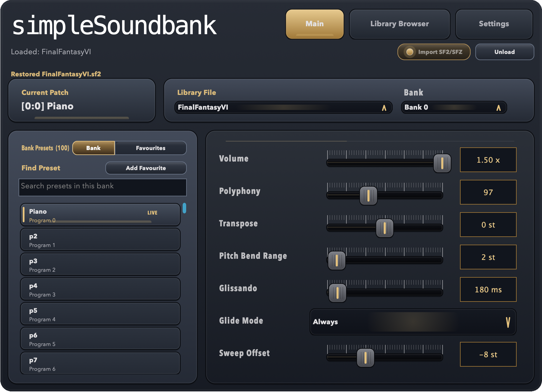
Task: Click the preset list scrollbar
Action: (x=185, y=208)
